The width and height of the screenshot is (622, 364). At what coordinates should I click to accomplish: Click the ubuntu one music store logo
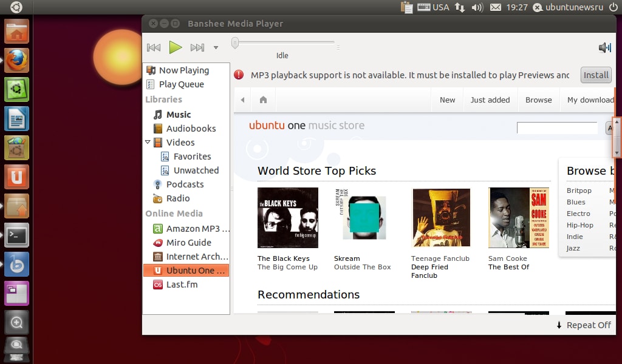307,126
